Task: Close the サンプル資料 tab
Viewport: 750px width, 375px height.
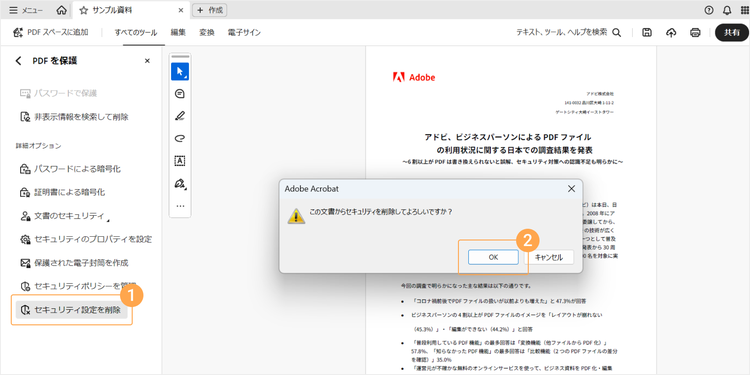Action: (181, 10)
